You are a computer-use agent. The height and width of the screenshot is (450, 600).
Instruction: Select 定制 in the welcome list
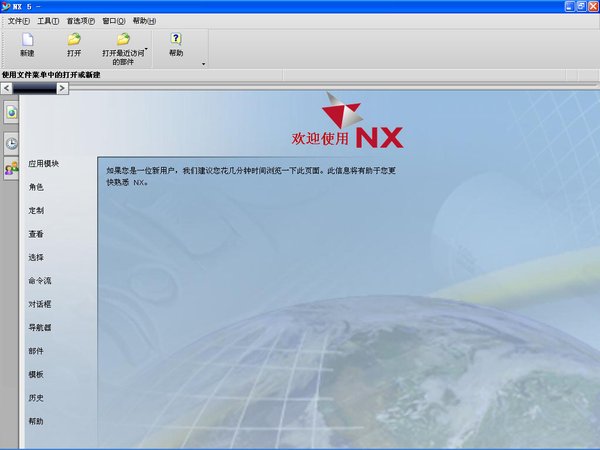[x=36, y=210]
